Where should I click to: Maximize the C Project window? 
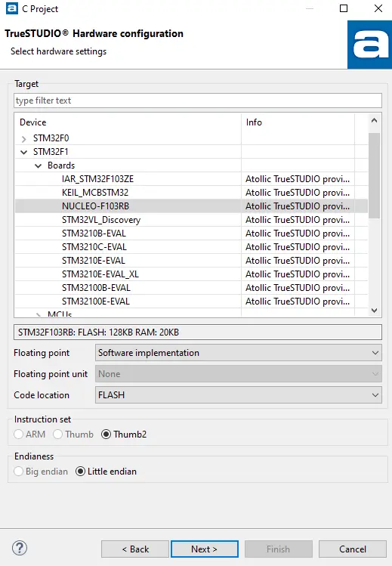coord(344,8)
